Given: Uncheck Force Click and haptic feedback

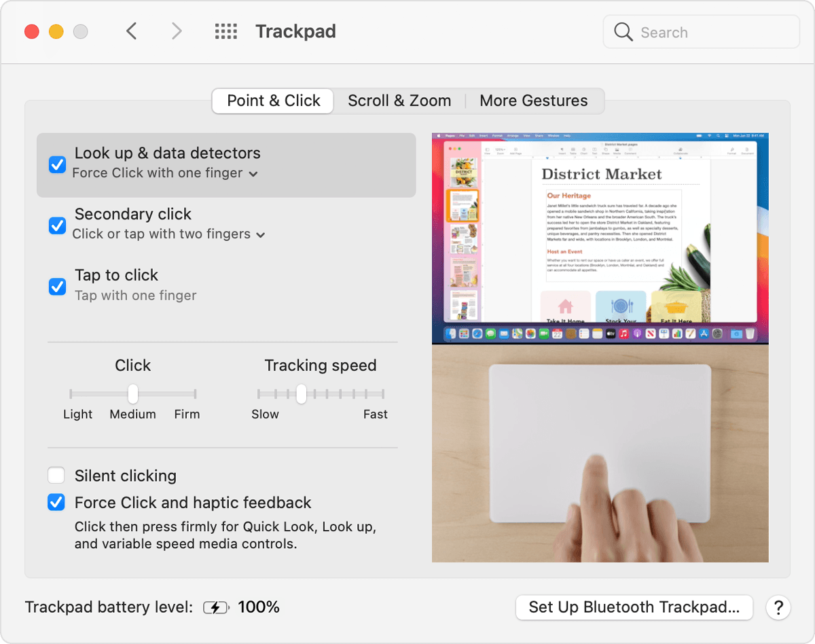Looking at the screenshot, I should [x=56, y=502].
